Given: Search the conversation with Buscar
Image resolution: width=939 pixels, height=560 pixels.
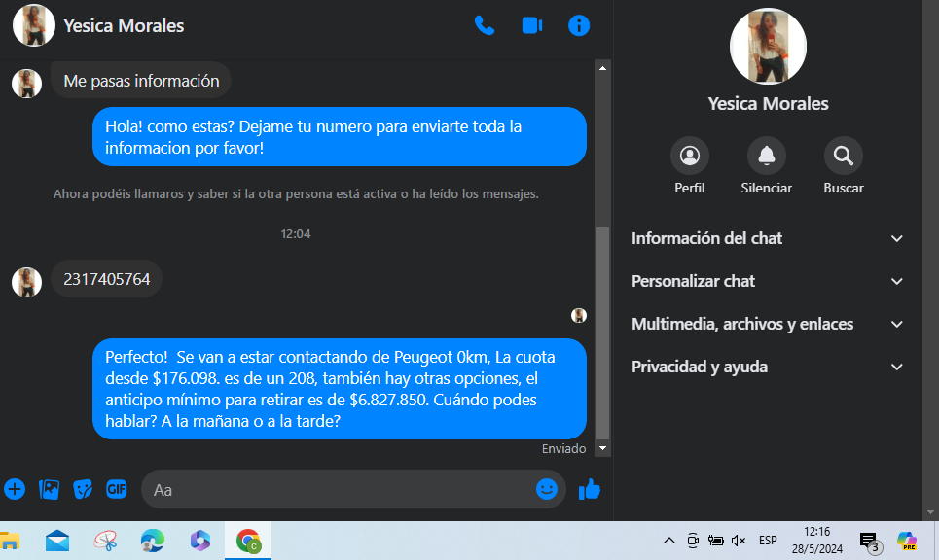Looking at the screenshot, I should pos(843,156).
